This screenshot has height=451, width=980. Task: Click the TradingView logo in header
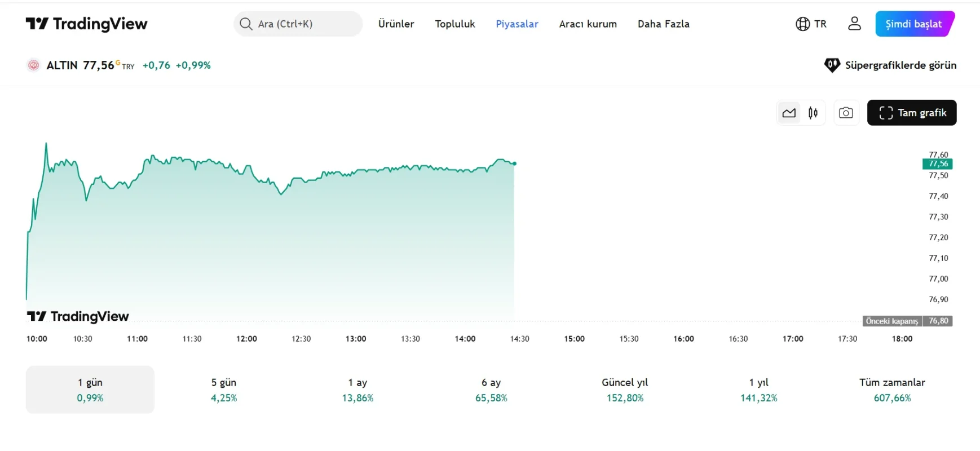[86, 24]
